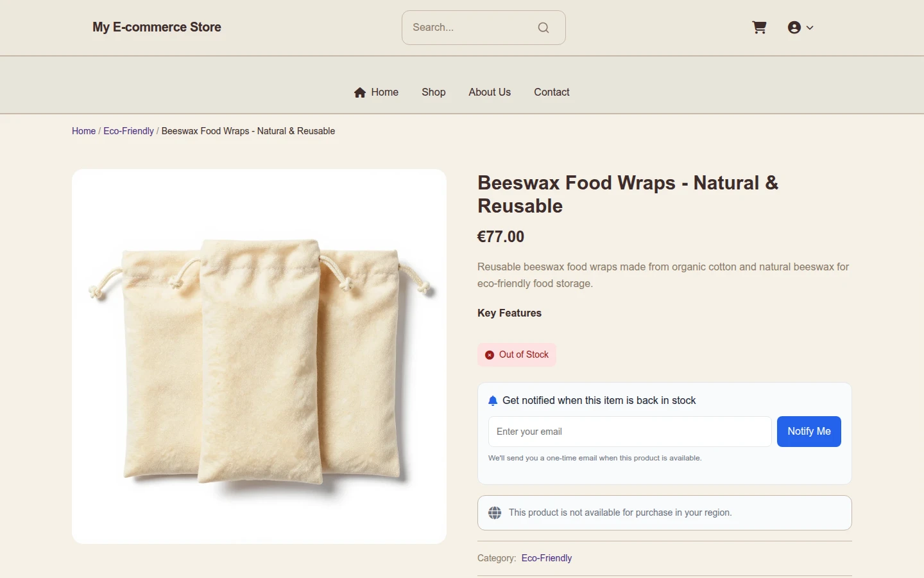The height and width of the screenshot is (578, 924).
Task: Click the search magnifier icon
Action: pyautogui.click(x=543, y=28)
